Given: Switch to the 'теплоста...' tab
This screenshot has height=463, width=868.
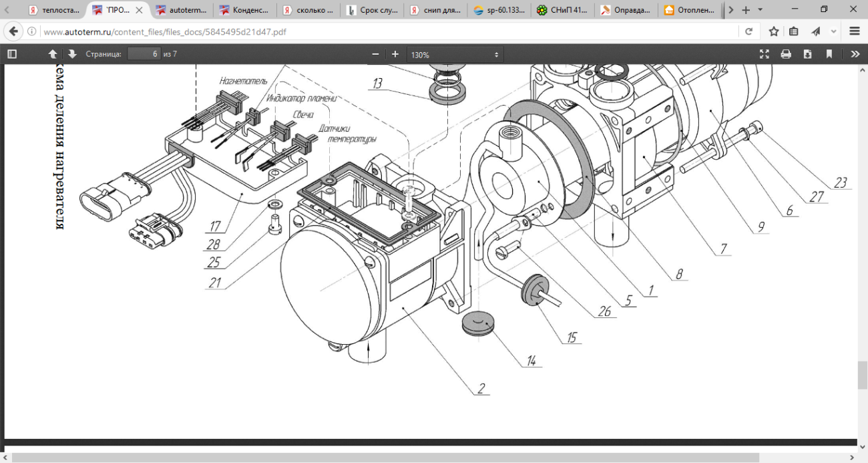Looking at the screenshot, I should (x=53, y=10).
